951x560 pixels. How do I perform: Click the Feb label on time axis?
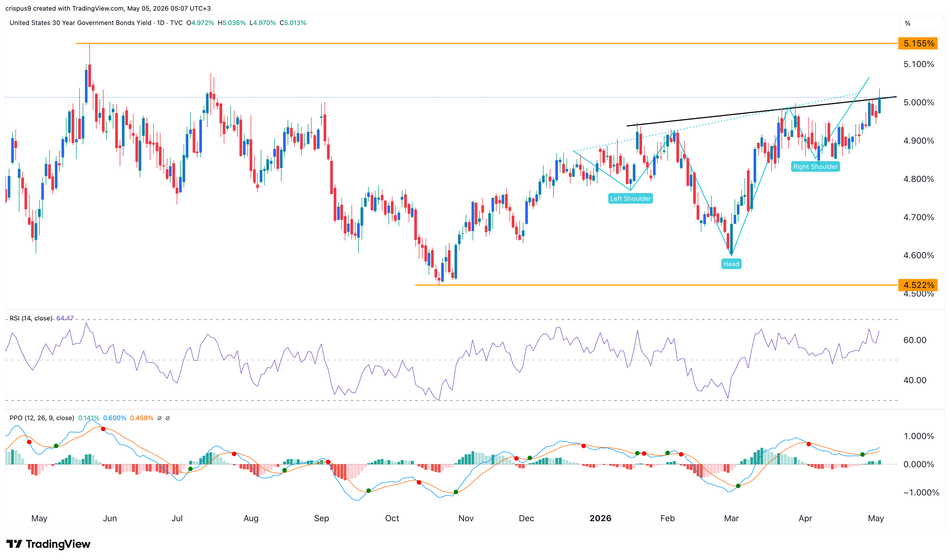click(667, 518)
